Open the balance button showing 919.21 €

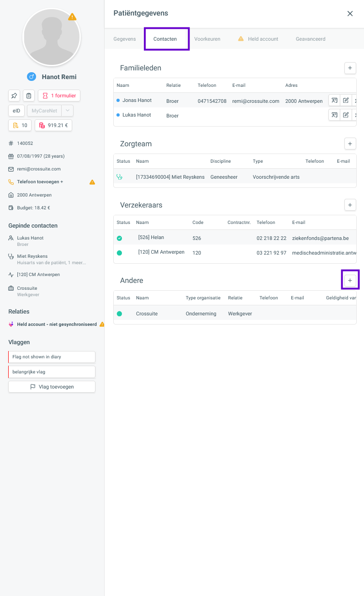[x=53, y=125]
